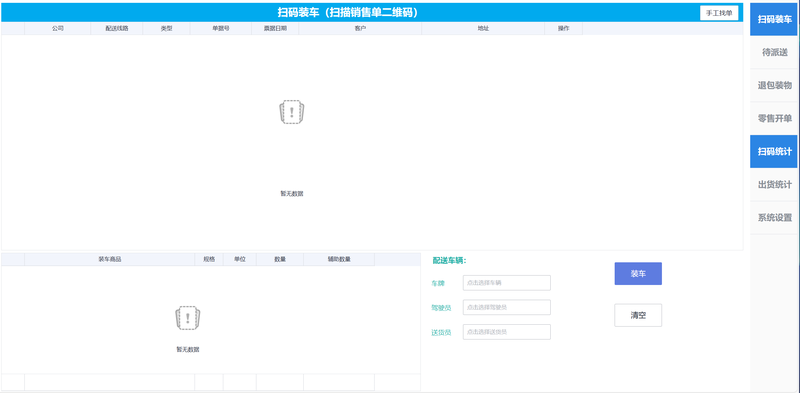Image resolution: width=800 pixels, height=393 pixels.
Task: Open the 系统设置 sidebar tab
Action: pyautogui.click(x=773, y=218)
